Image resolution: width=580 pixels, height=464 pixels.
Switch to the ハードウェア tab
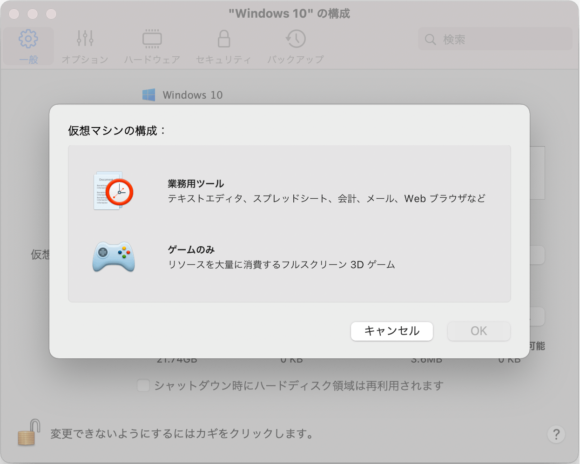click(152, 46)
